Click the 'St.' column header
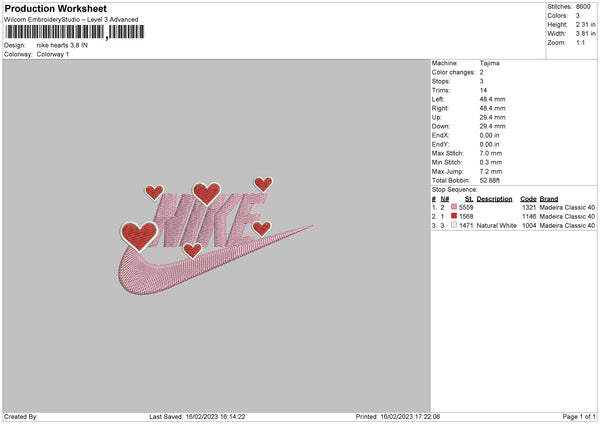This screenshot has width=600, height=424. click(x=469, y=199)
